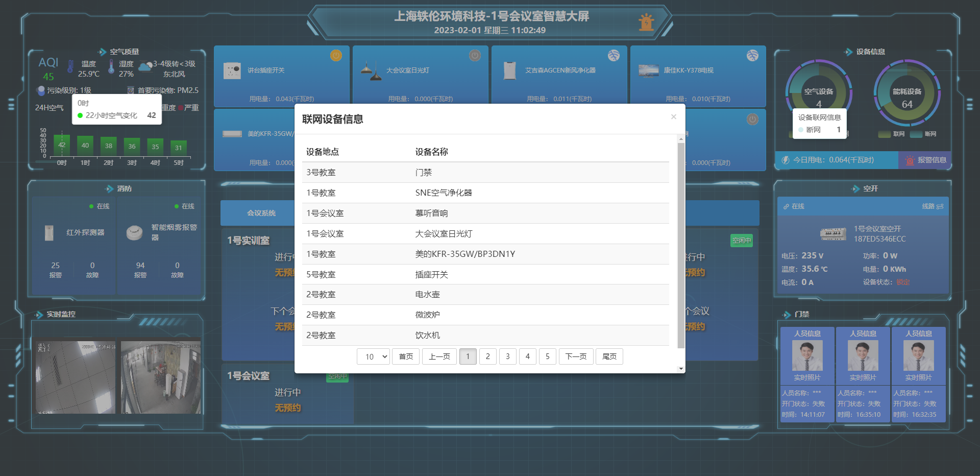
Task: Click the link icon beside 在线 in 空开 panel
Action: tap(785, 206)
